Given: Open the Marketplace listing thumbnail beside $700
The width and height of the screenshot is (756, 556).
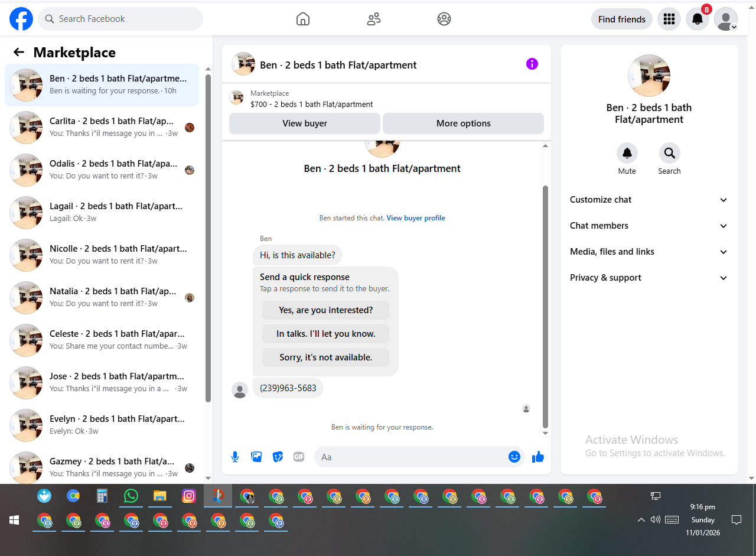Looking at the screenshot, I should (236, 98).
